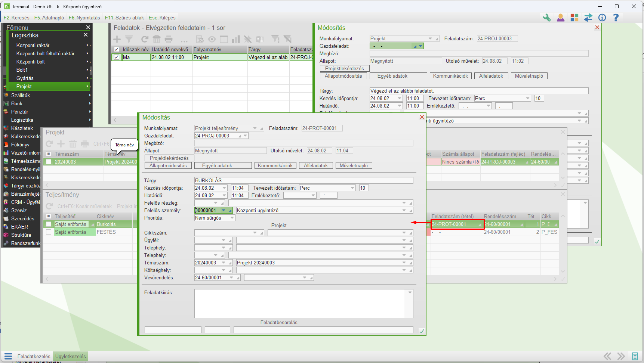The width and height of the screenshot is (644, 363).
Task: Click the Műveletnapló button in the front dialog
Action: pyautogui.click(x=354, y=165)
